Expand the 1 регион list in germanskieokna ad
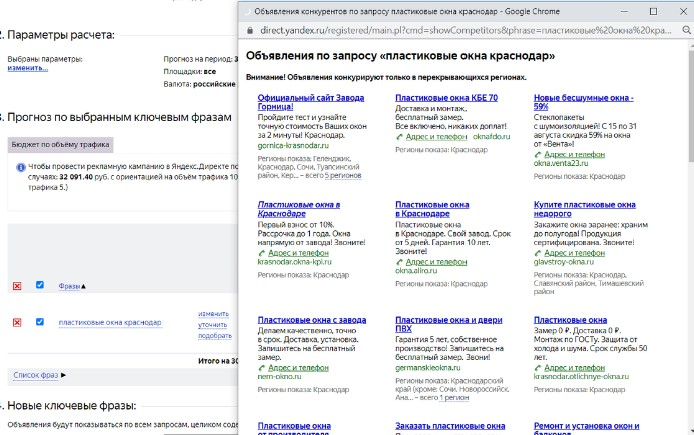The width and height of the screenshot is (694, 435). pos(454,397)
